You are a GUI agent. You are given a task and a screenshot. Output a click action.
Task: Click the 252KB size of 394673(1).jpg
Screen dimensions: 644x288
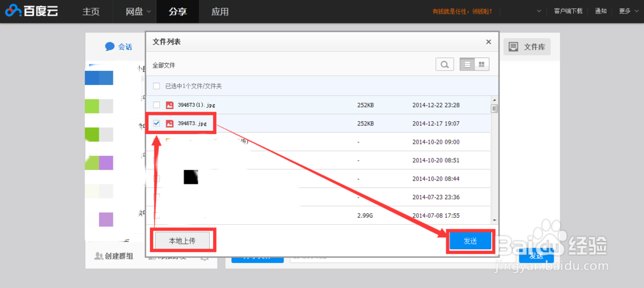366,105
